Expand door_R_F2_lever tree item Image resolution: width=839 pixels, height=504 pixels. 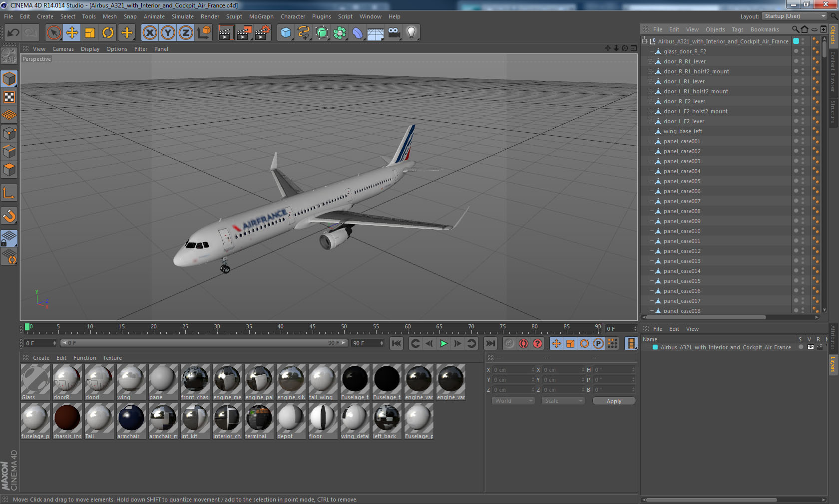(x=650, y=101)
